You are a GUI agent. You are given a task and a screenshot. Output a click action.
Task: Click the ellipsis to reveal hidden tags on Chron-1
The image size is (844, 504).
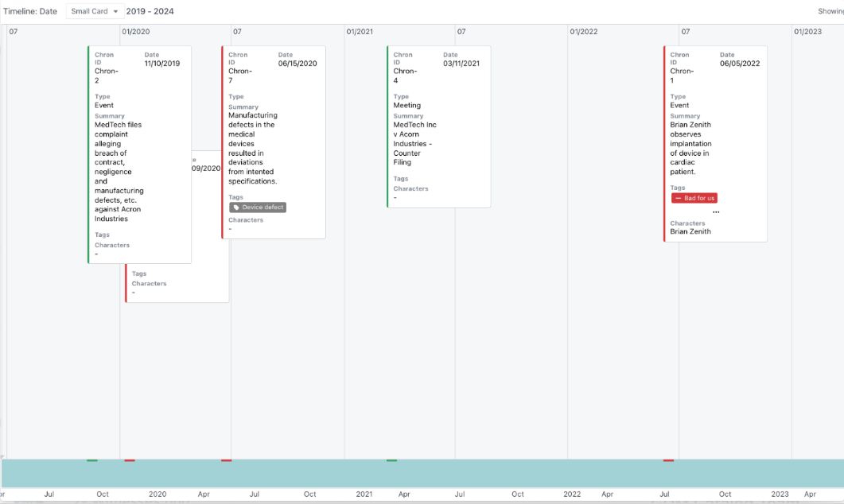click(x=716, y=211)
